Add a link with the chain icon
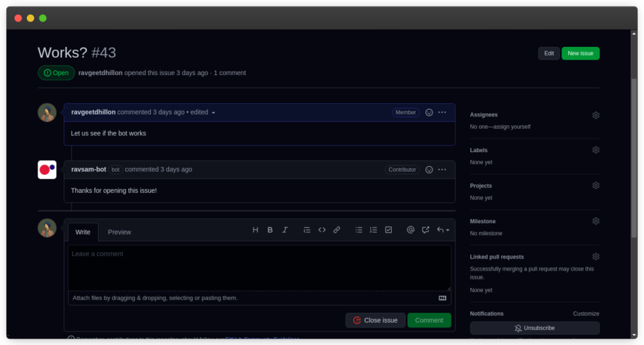 [337, 230]
